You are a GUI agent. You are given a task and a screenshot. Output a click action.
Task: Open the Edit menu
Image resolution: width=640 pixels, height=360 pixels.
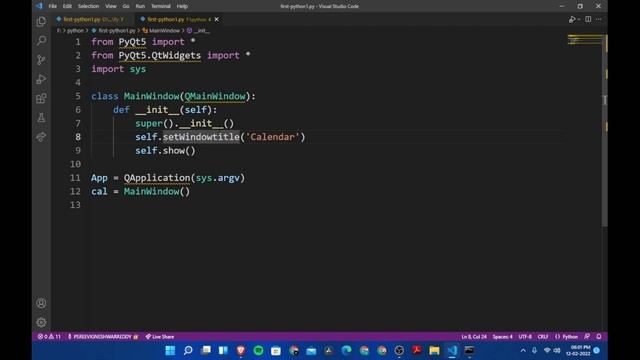coord(67,6)
